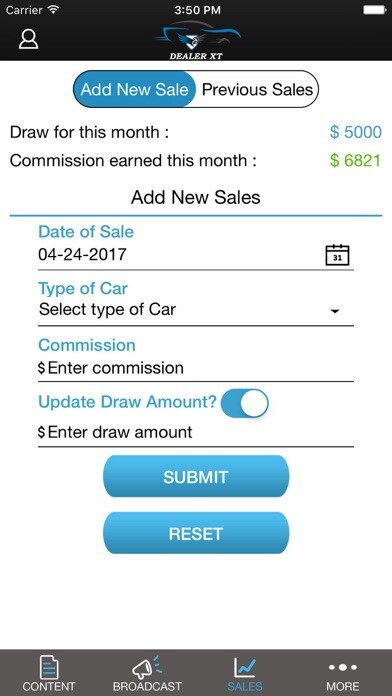Toggle the Update Draw Amount switch

(245, 403)
